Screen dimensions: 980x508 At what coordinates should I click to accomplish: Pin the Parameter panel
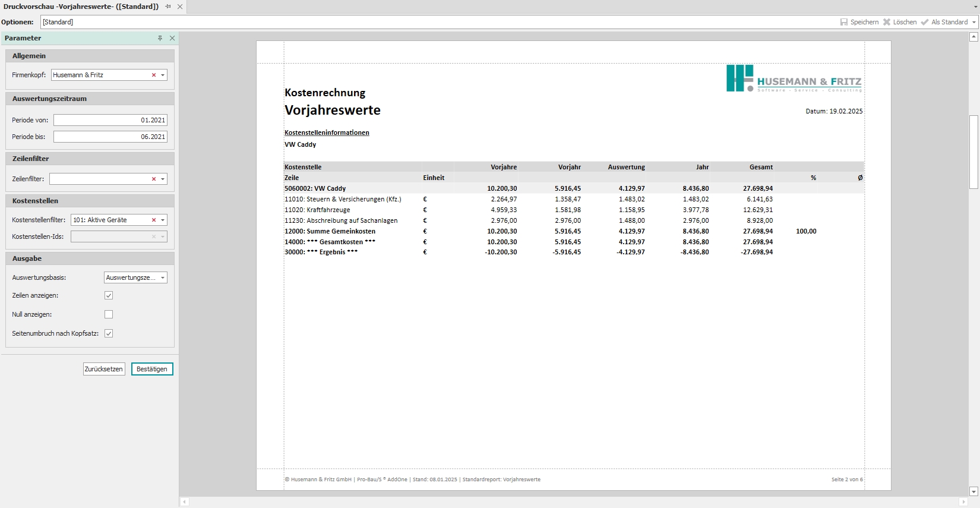(160, 38)
